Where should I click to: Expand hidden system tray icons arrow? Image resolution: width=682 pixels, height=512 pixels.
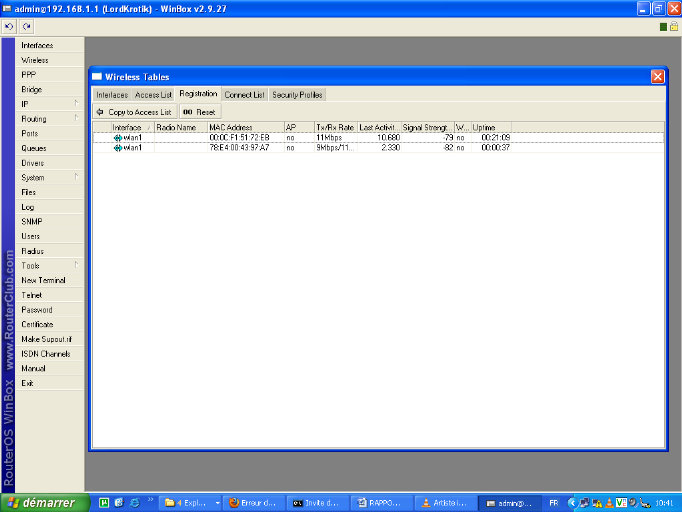point(572,503)
